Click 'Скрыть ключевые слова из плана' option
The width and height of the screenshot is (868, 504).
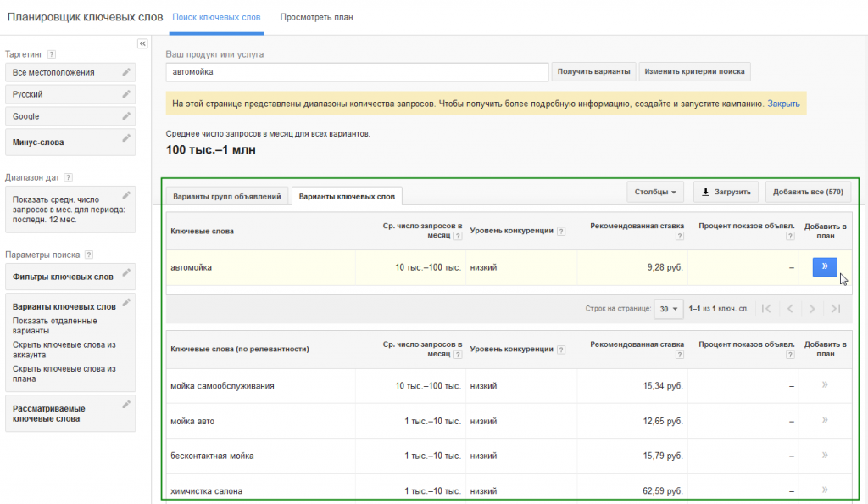pyautogui.click(x=64, y=374)
